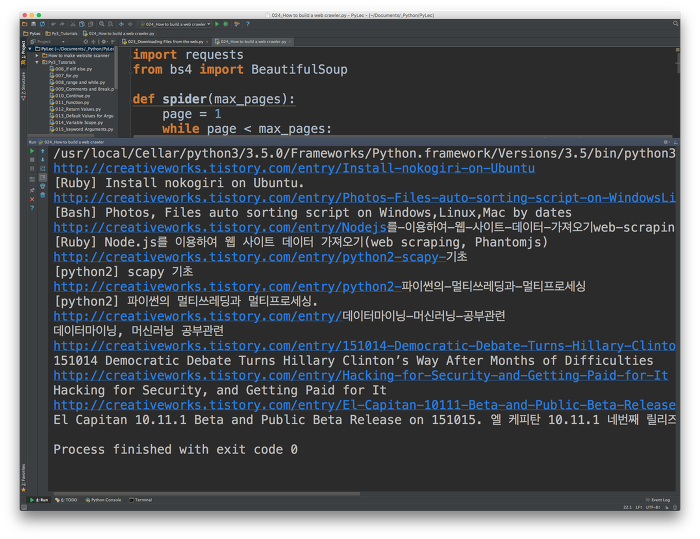
Task: Rerun with green arrow in Run panel
Action: (x=32, y=151)
